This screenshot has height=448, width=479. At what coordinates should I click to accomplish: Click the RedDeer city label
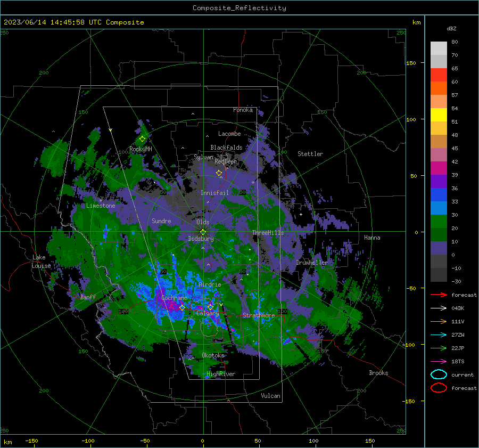226,161
